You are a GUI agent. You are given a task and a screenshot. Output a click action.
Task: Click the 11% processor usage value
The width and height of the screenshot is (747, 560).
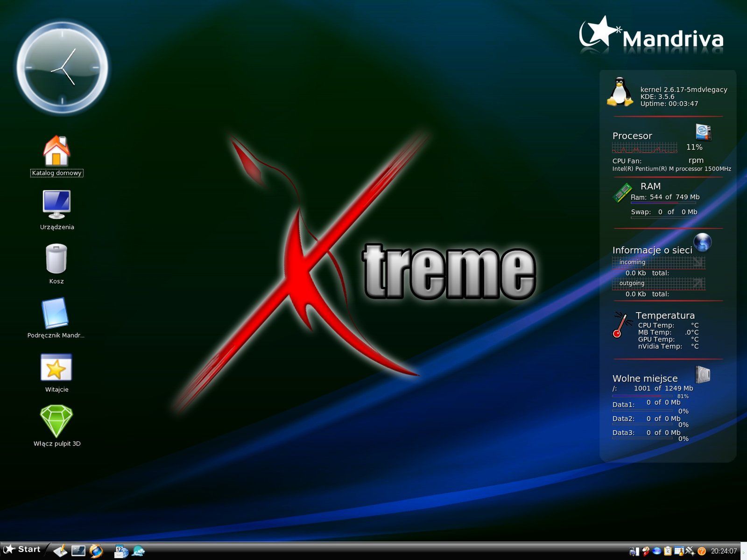694,147
